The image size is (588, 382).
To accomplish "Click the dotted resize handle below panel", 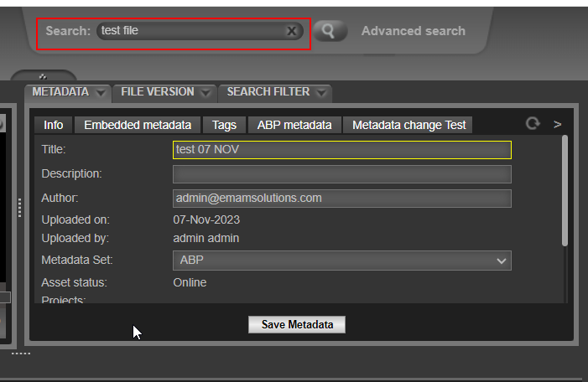I will 21,354.
